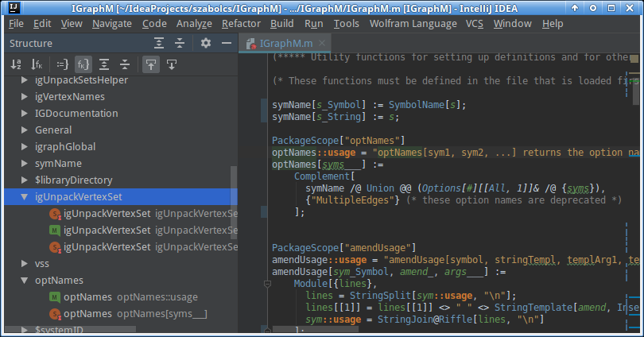The image size is (644, 337).
Task: Toggle Autoscroll to Source button
Action: tap(150, 64)
